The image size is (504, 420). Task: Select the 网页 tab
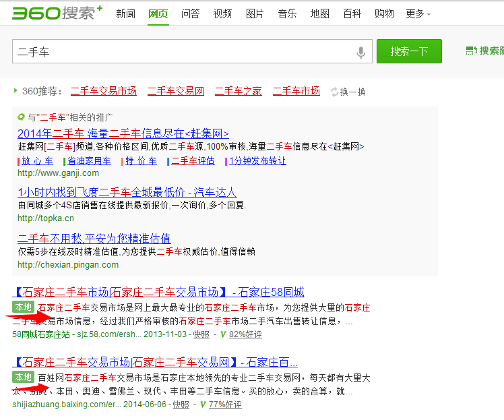coord(158,14)
